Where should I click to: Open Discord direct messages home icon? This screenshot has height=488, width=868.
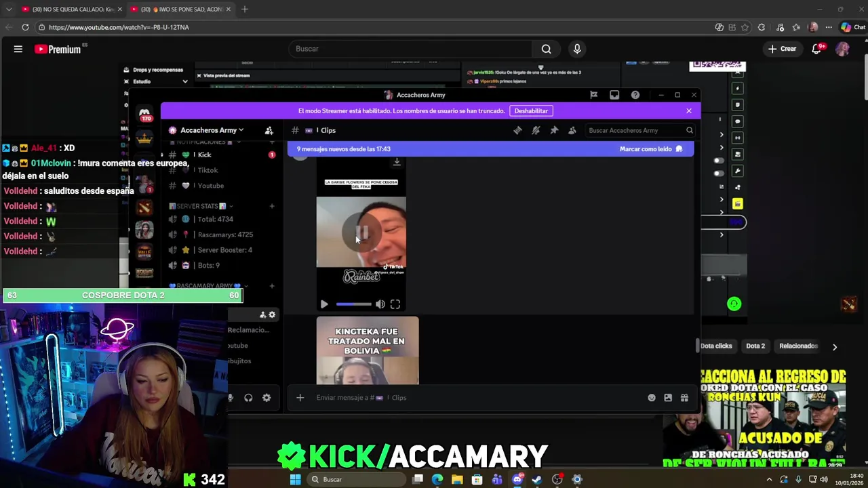[x=144, y=113]
